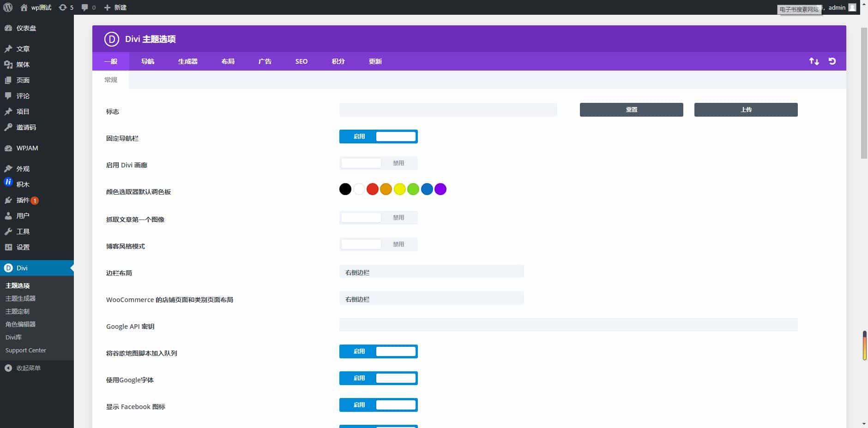
Task: Switch to 布局 tab
Action: click(x=228, y=61)
